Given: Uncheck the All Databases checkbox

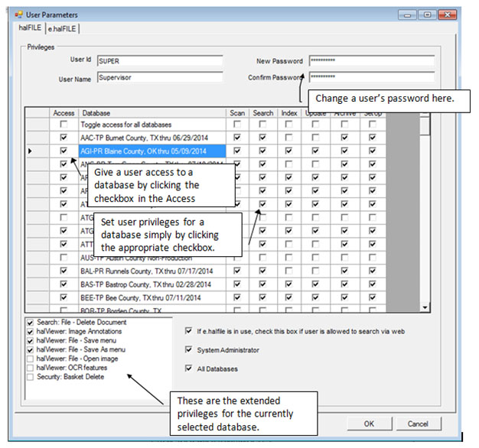Looking at the screenshot, I should [189, 368].
